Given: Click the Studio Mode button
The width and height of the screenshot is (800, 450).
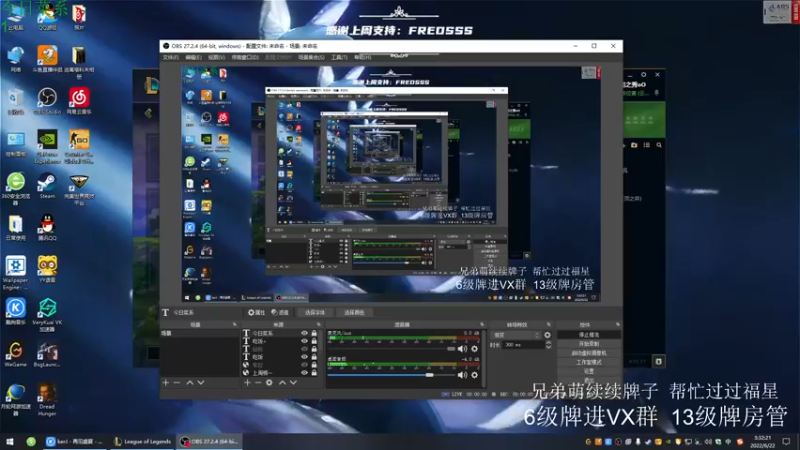Looking at the screenshot, I should point(589,362).
